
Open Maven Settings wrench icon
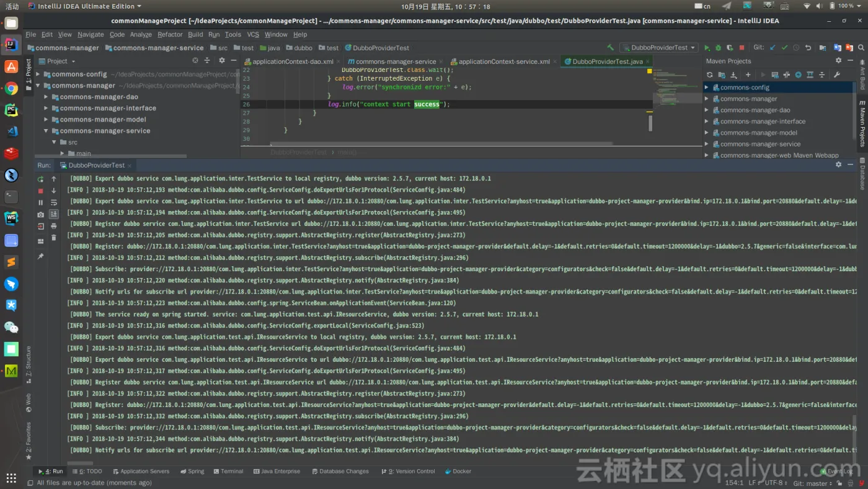[836, 74]
